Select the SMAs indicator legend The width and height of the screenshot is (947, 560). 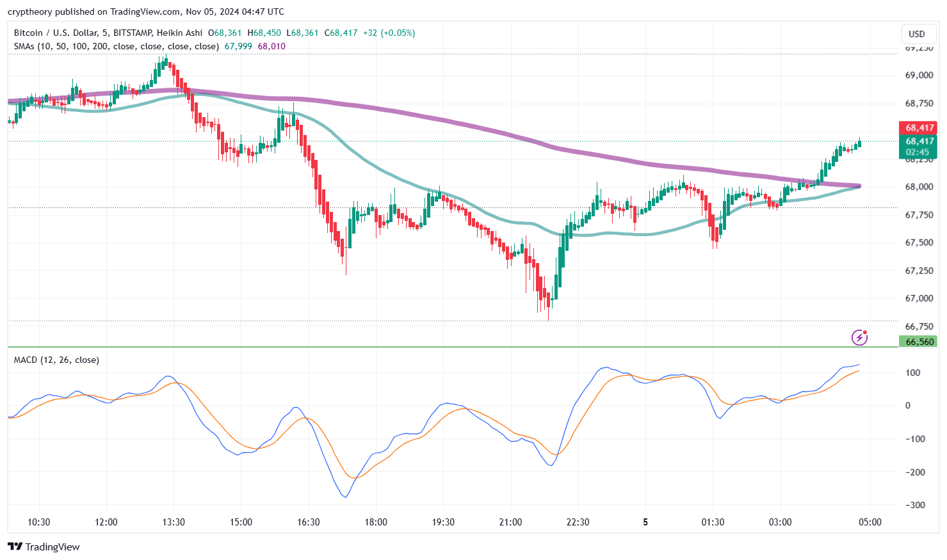click(117, 46)
